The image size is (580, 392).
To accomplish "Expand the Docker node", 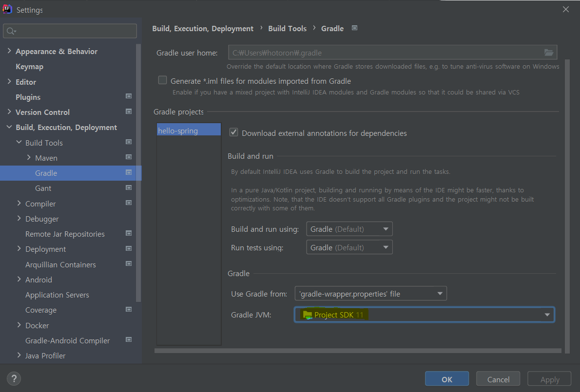I will 19,325.
